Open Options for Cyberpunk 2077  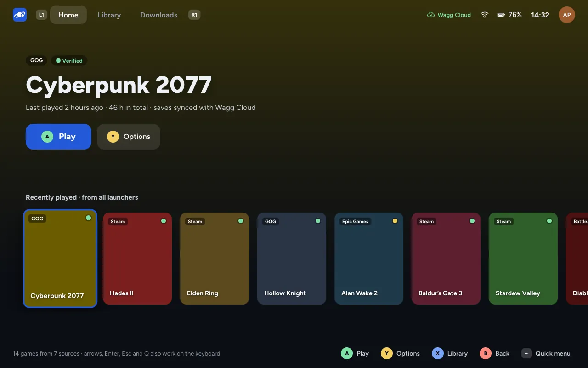[x=129, y=137]
